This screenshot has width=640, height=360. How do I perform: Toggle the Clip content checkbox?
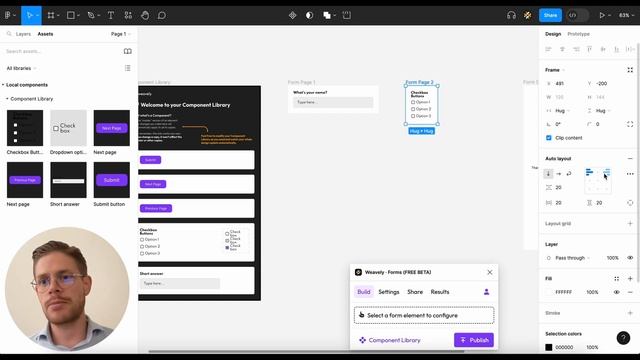pos(549,138)
